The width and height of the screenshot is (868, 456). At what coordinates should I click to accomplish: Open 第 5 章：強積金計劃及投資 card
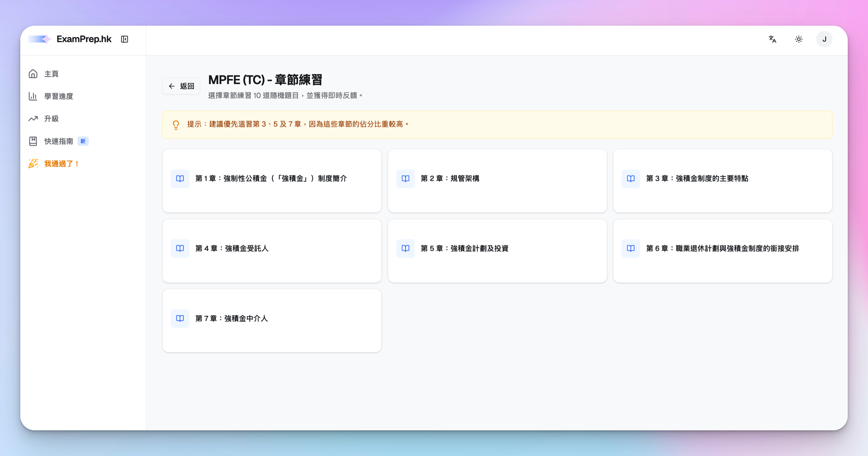pyautogui.click(x=497, y=251)
